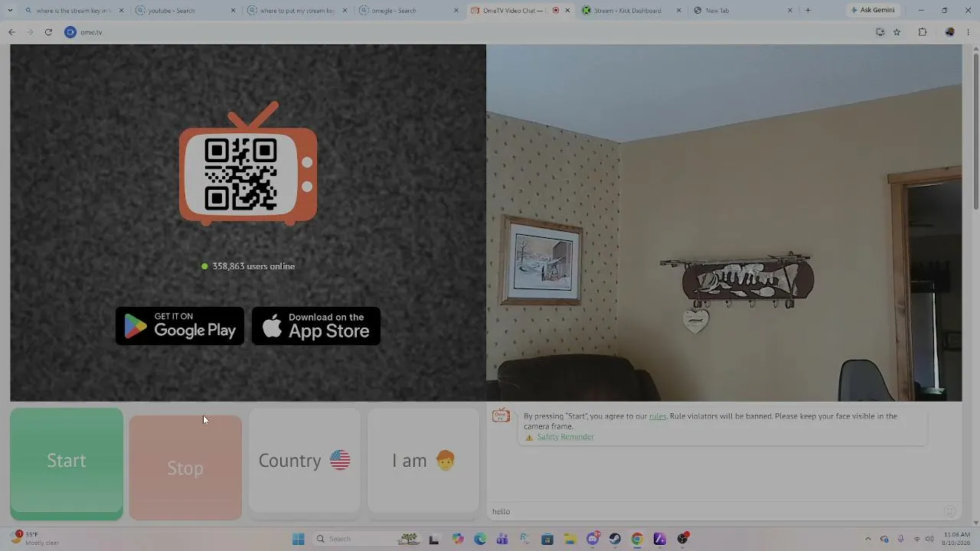980x551 pixels.
Task: Tap the Get it on Google Play badge
Action: tap(180, 326)
